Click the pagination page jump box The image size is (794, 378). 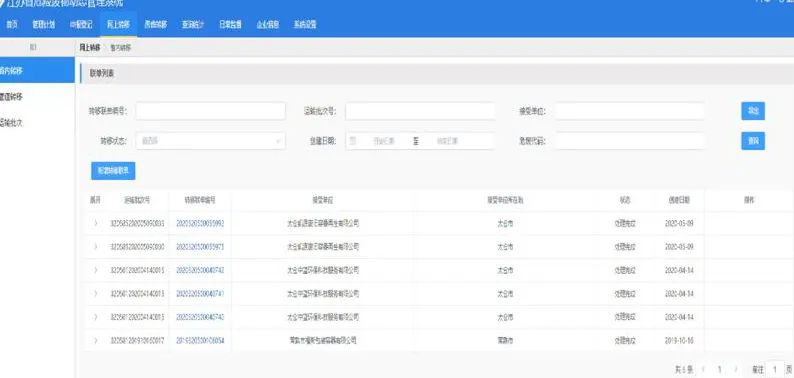point(775,369)
